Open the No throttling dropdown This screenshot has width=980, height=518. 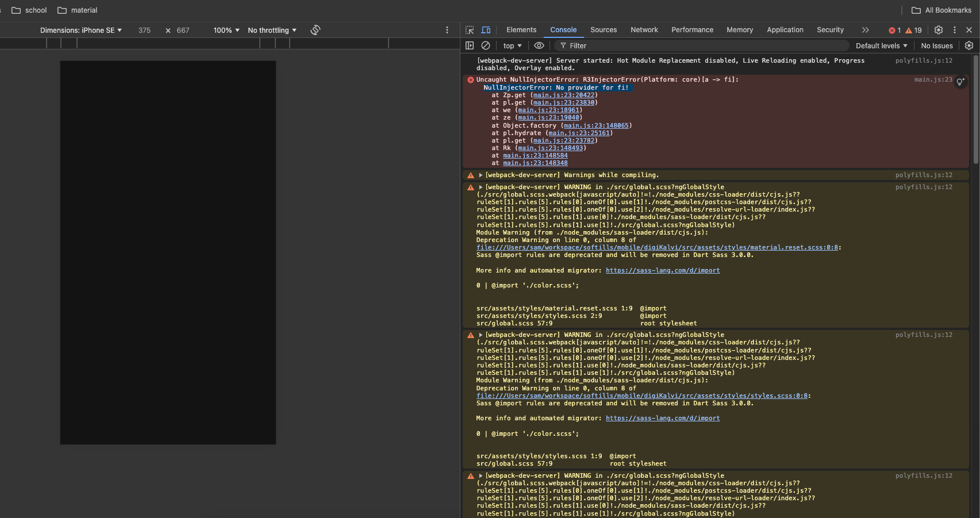click(x=272, y=30)
